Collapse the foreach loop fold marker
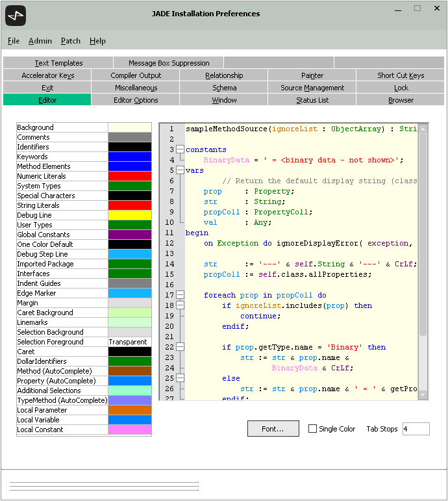The height and width of the screenshot is (501, 448). point(180,295)
